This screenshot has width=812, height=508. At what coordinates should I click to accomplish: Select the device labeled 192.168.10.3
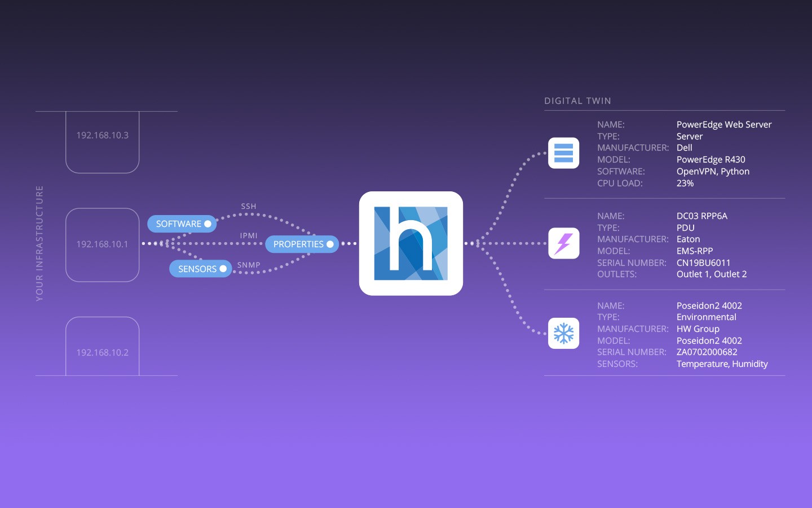point(102,135)
